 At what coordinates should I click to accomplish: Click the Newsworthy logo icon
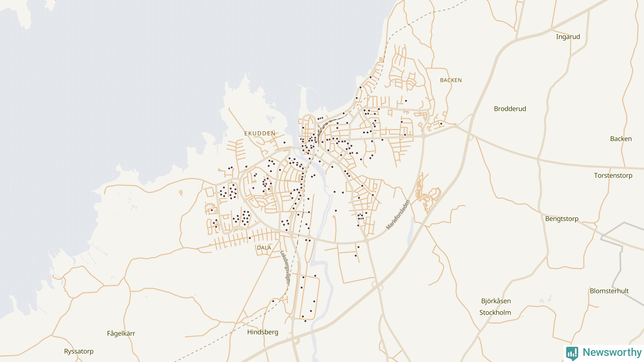(x=572, y=353)
